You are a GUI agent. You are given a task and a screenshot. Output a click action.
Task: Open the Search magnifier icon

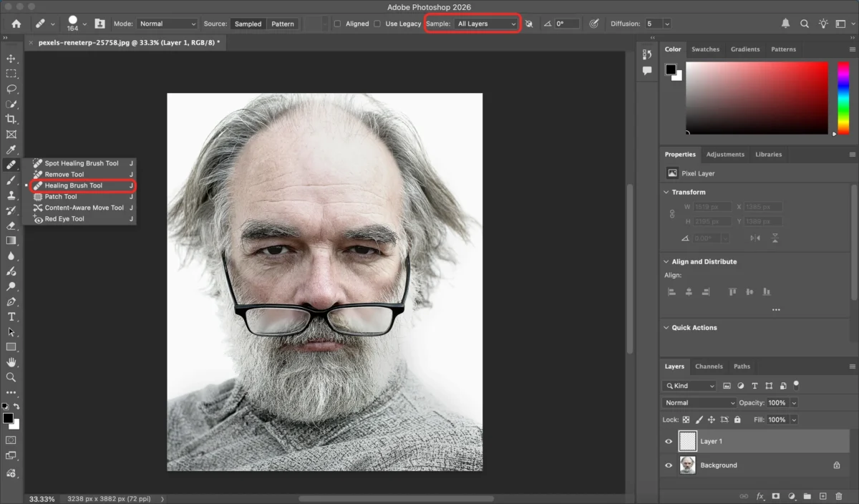[804, 24]
